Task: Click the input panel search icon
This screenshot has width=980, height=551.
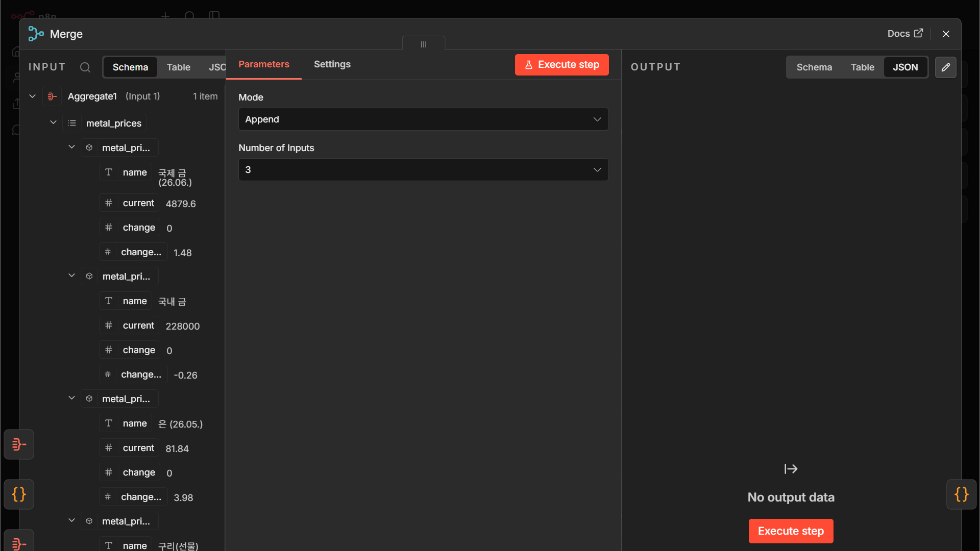Action: (x=85, y=67)
